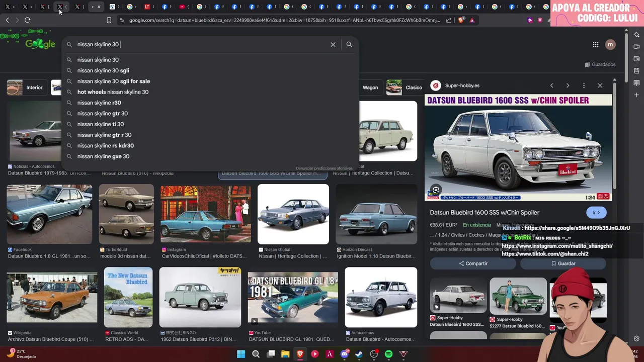
Task: Open Ignition Model 1:18 Datsun Bluebird thumbnail
Action: click(x=376, y=214)
